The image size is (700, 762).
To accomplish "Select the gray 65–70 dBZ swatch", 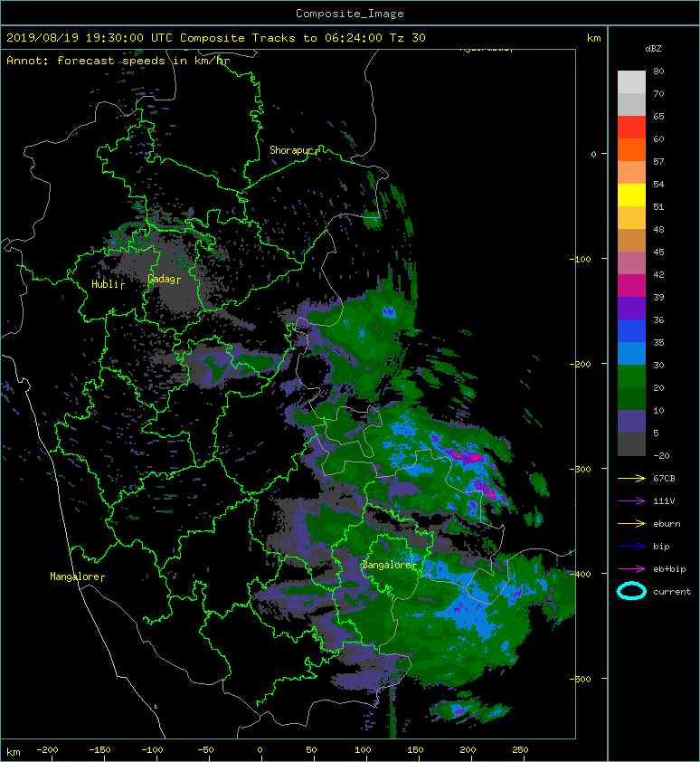I will click(x=631, y=104).
